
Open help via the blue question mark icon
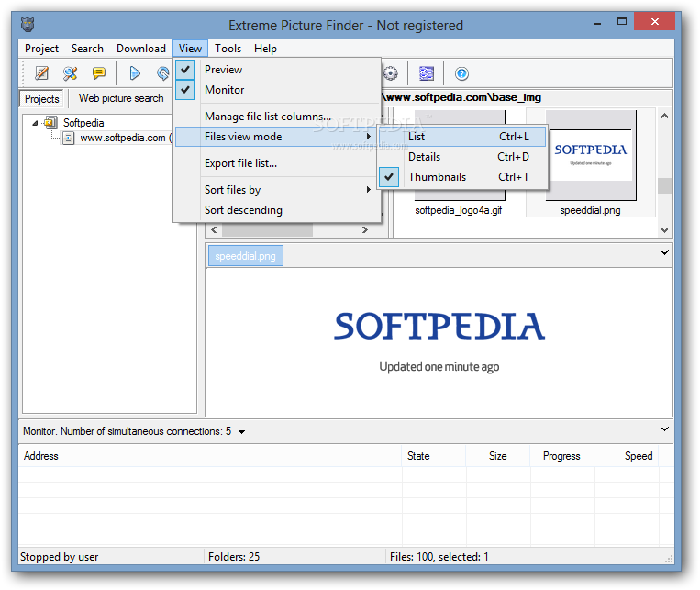(x=461, y=73)
